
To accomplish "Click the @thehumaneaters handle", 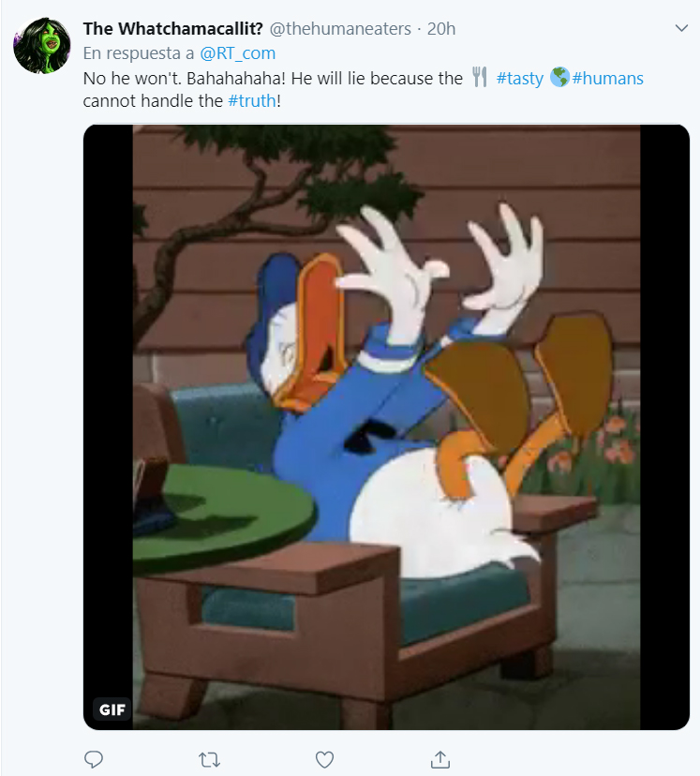I will (x=340, y=29).
